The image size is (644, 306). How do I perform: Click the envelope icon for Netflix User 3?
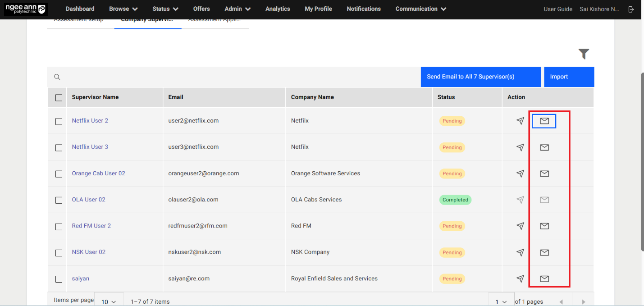pyautogui.click(x=544, y=147)
